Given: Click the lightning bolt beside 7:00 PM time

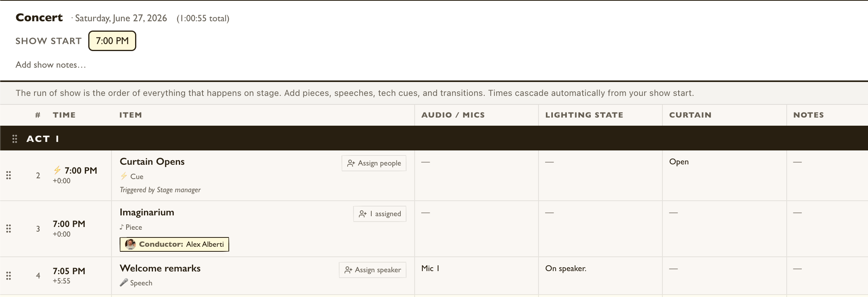Looking at the screenshot, I should click(57, 170).
